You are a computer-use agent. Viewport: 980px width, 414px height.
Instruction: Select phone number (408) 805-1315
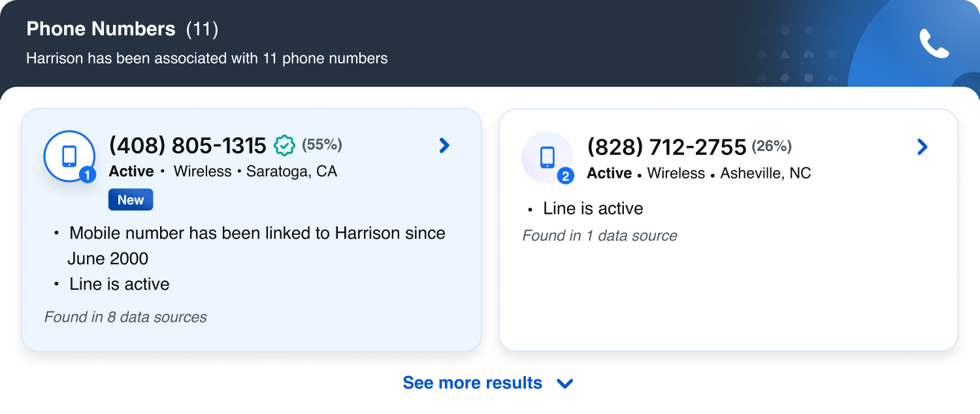point(188,145)
